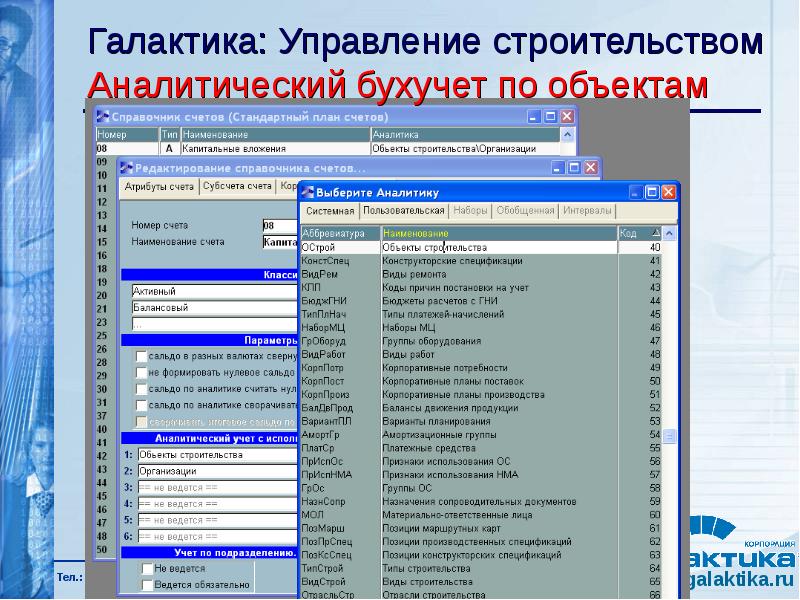
Task: Check the 'Ведется обязательно' option
Action: (x=145, y=585)
